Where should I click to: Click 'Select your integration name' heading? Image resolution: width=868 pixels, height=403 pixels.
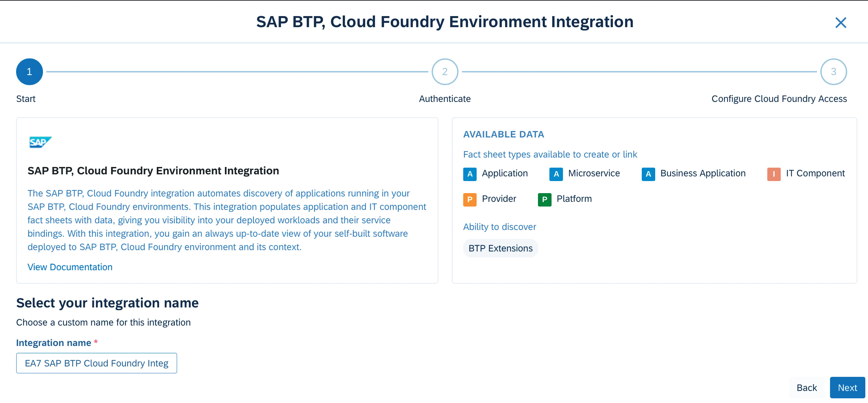(107, 303)
